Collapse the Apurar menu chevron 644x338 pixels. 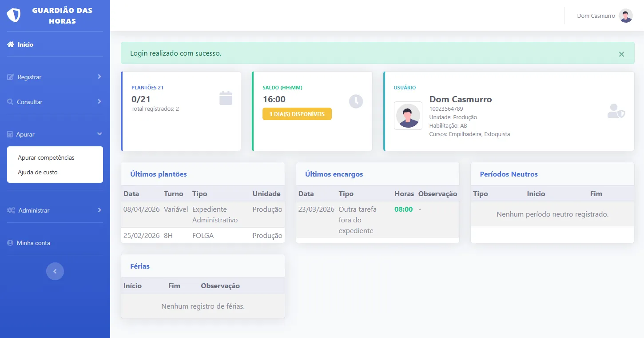(99, 134)
